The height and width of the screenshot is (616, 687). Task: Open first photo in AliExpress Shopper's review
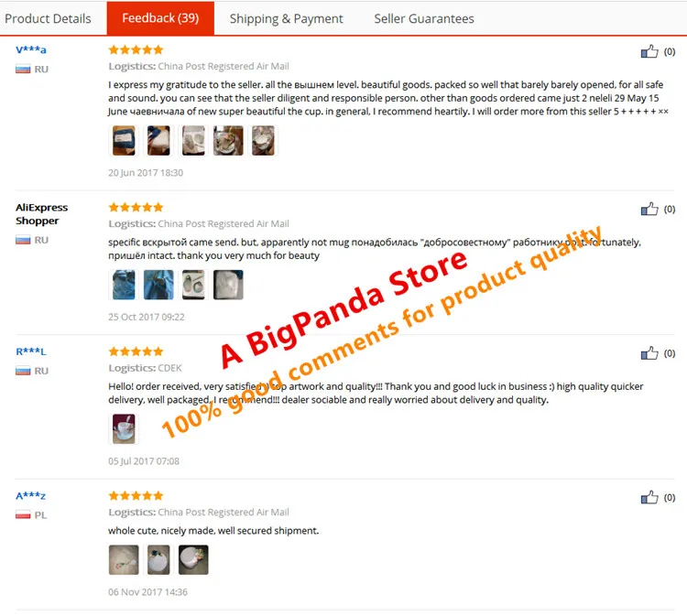(x=124, y=285)
